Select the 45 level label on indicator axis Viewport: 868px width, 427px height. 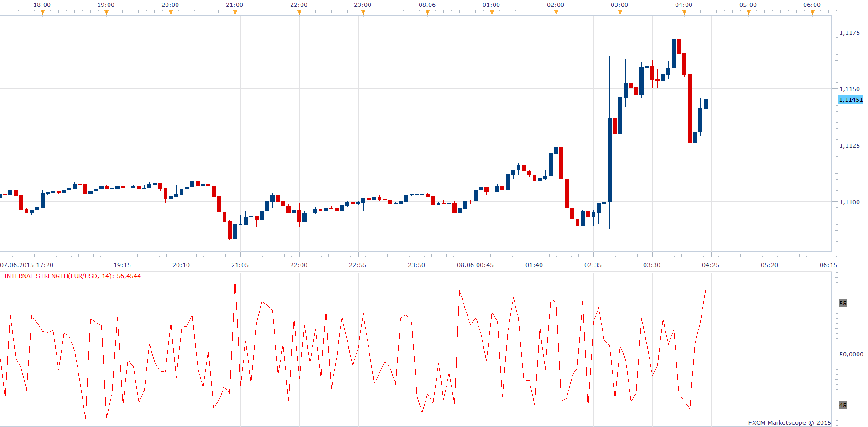click(843, 405)
